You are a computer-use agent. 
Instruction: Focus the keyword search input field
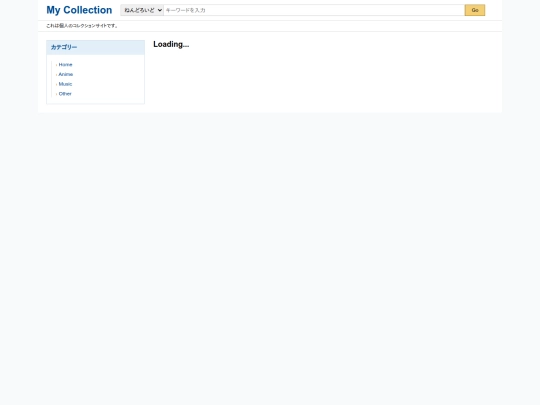tap(314, 10)
